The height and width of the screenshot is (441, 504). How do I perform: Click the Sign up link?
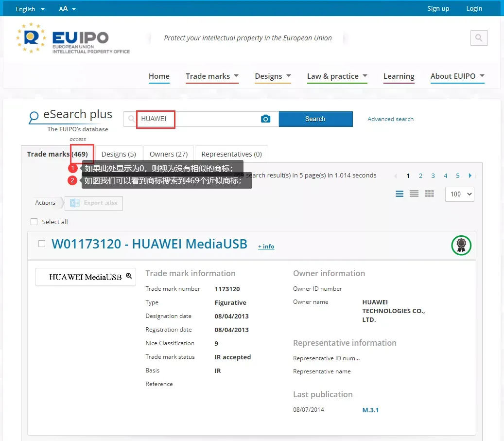coord(438,9)
